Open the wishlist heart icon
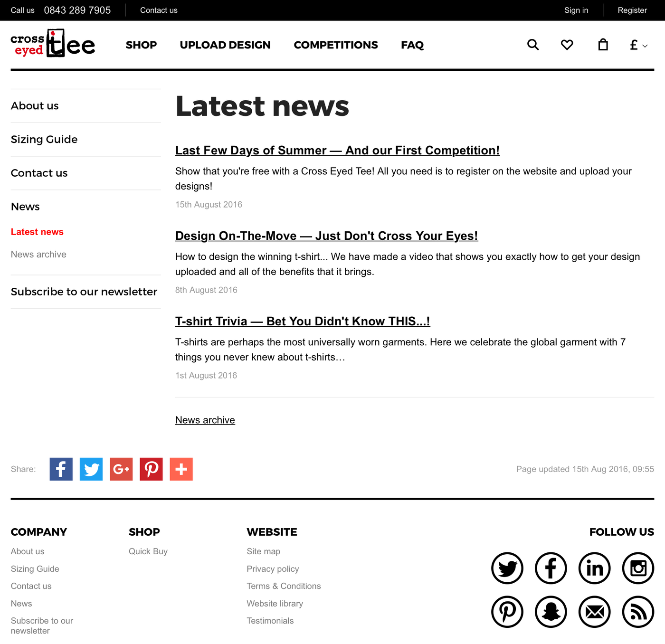 pos(567,45)
